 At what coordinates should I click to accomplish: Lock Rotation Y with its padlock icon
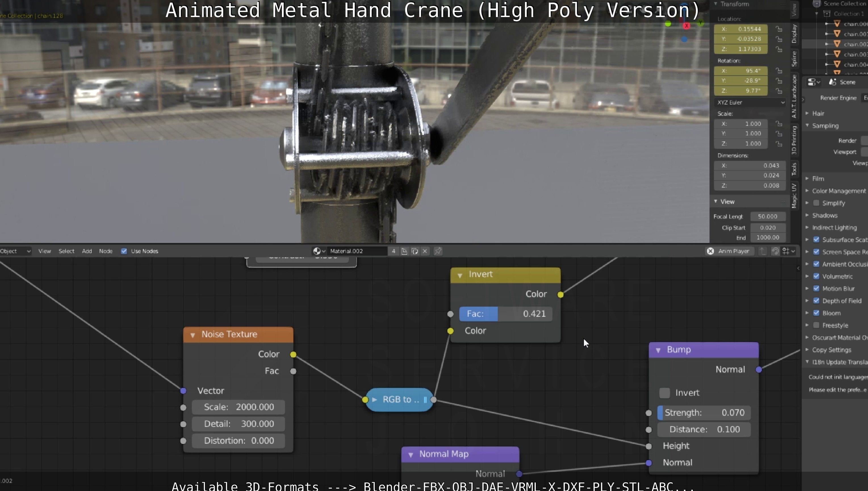(779, 81)
